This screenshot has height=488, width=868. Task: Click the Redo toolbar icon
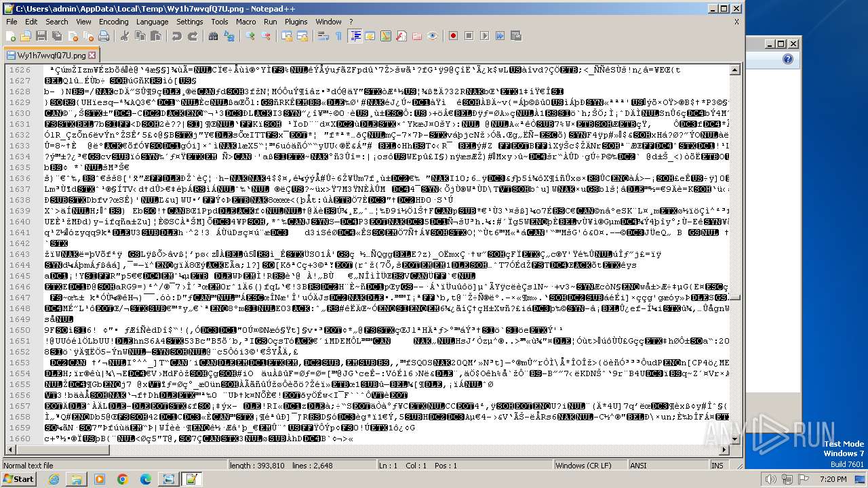tap(192, 36)
